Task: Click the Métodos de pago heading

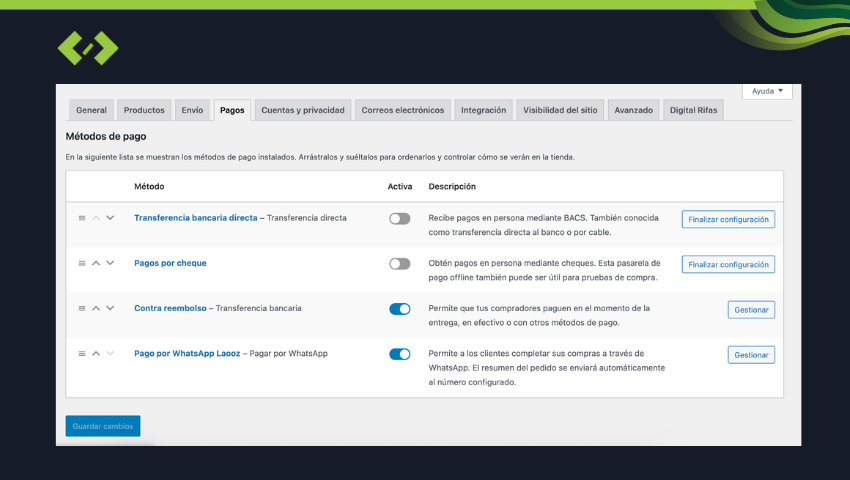Action: [106, 136]
